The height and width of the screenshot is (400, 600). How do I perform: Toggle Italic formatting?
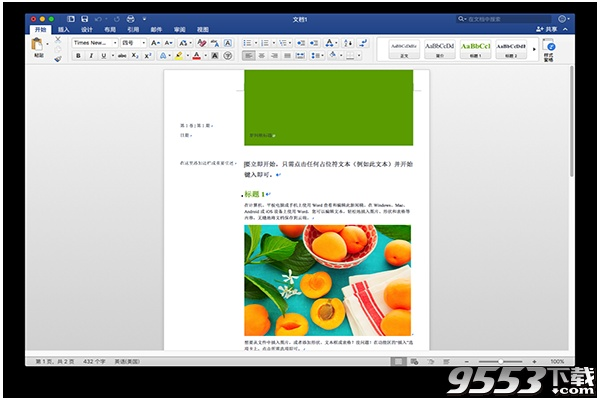tap(91, 56)
